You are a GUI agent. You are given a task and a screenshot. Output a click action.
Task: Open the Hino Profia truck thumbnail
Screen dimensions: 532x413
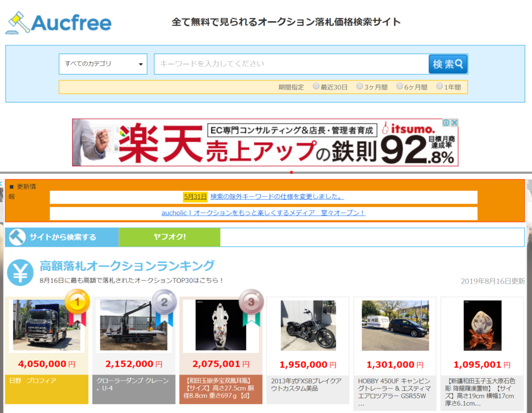click(x=47, y=325)
